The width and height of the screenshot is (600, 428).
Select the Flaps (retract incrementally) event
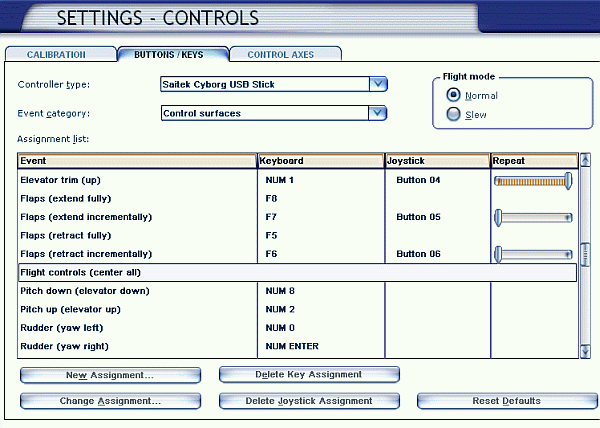pos(86,254)
